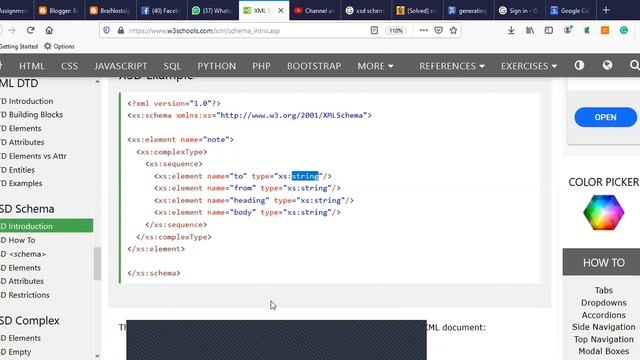Open the downloads arrow icon

pyautogui.click(x=511, y=30)
